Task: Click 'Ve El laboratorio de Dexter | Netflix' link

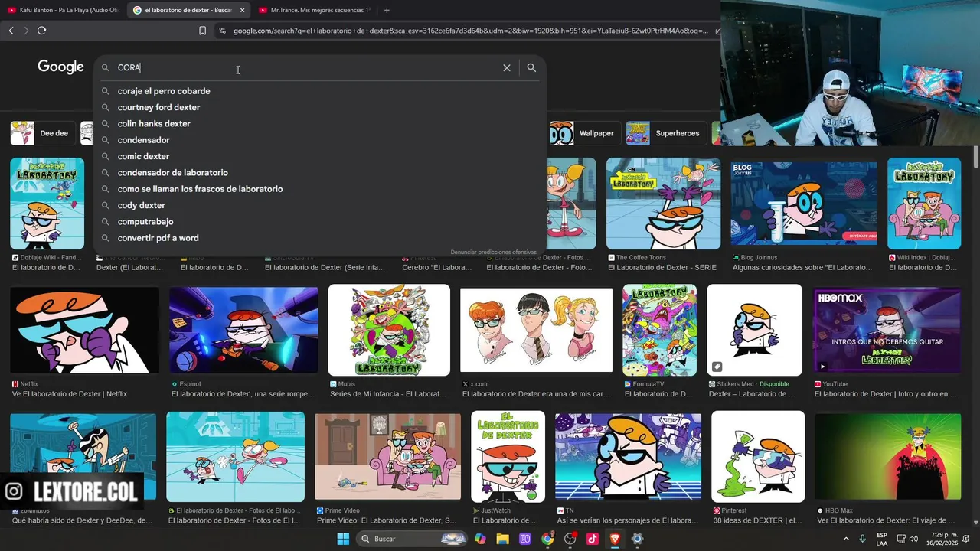Action: pyautogui.click(x=70, y=394)
